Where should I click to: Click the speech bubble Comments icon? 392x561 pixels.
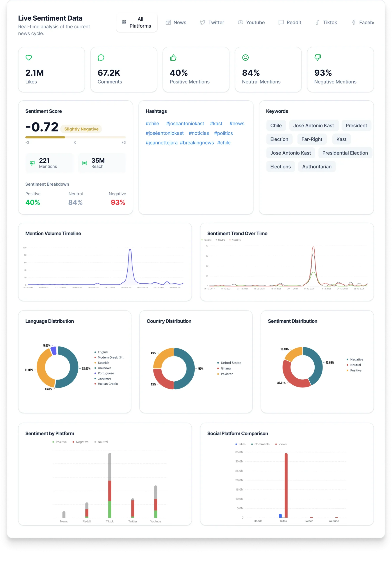pyautogui.click(x=101, y=58)
